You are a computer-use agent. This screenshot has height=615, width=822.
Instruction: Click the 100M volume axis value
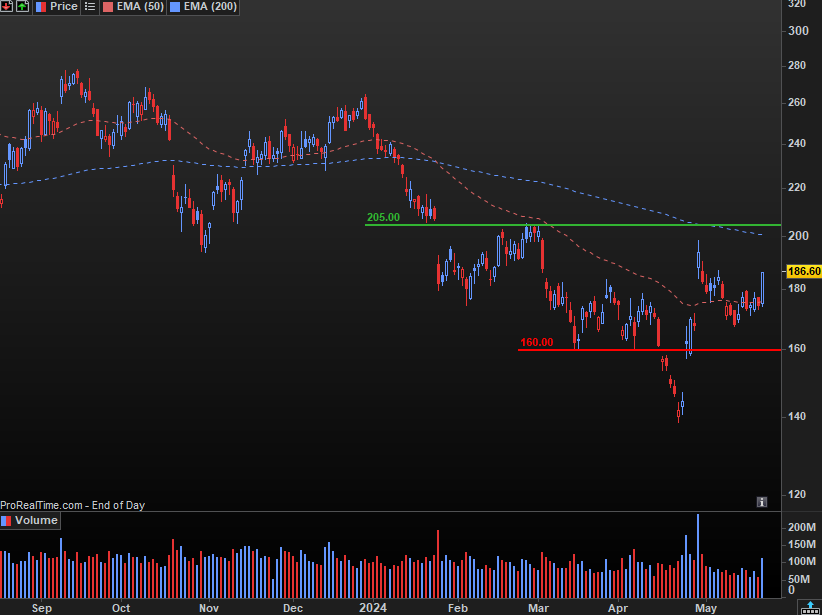click(x=802, y=561)
